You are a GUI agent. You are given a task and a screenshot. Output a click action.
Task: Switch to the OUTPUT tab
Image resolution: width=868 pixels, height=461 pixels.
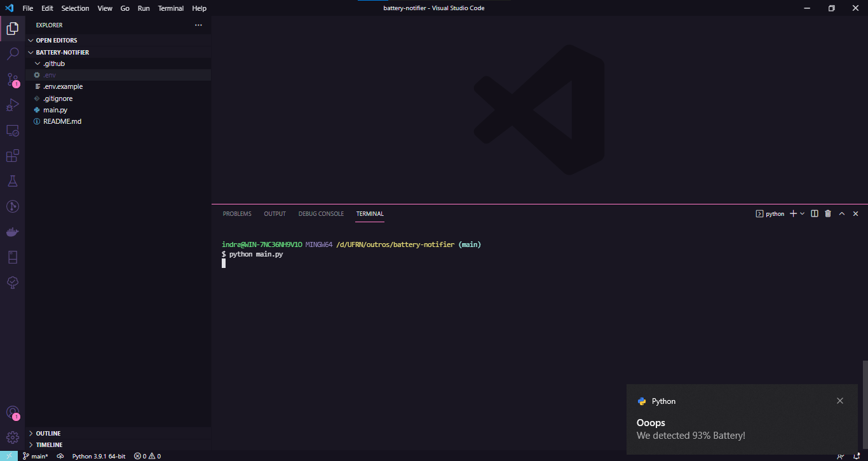click(x=275, y=214)
